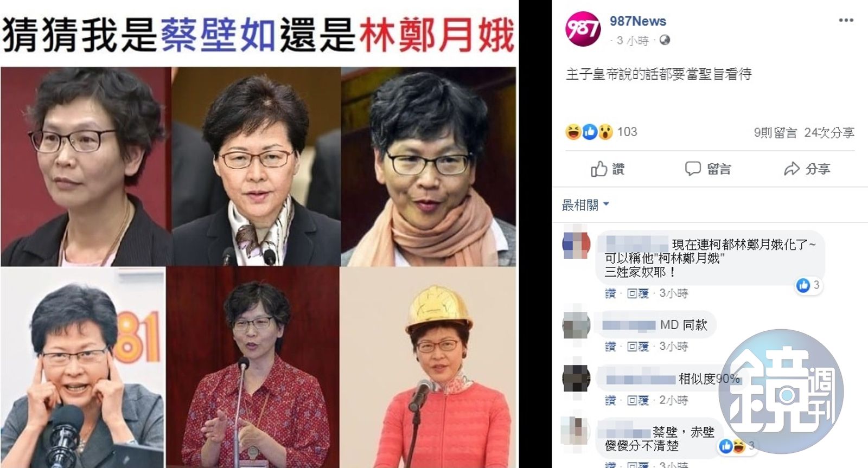
Task: Open the three-dot post options menu
Action: [846, 21]
